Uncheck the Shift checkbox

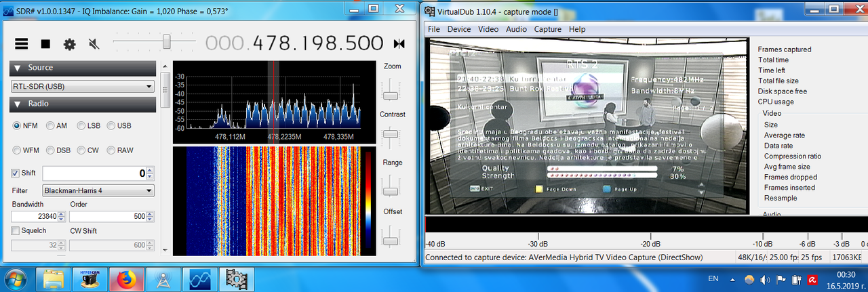coord(16,173)
